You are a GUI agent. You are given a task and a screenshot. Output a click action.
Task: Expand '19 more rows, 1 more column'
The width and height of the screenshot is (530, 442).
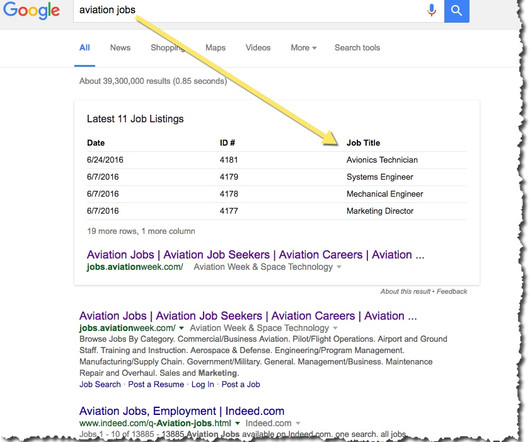coord(141,231)
